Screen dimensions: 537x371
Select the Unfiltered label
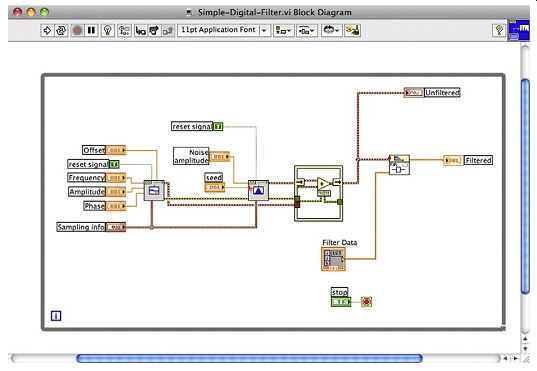[x=442, y=92]
